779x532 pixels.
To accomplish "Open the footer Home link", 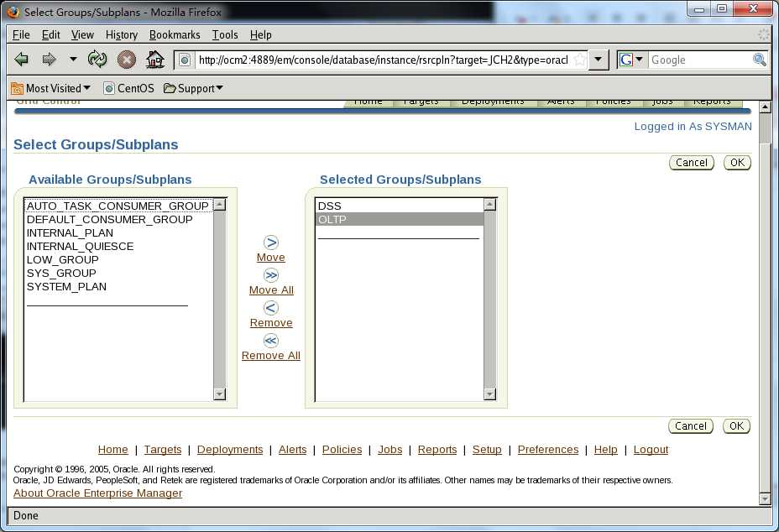I will coord(112,450).
